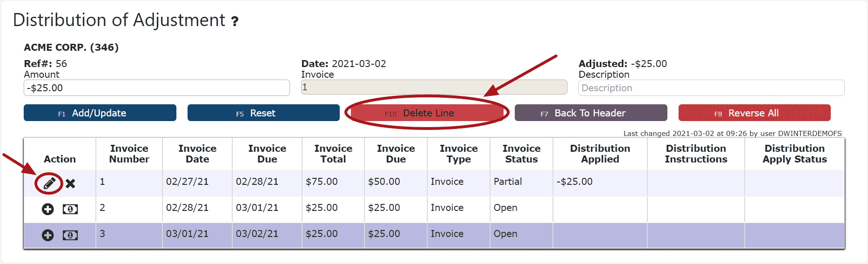This screenshot has width=868, height=264.
Task: Click the Reverse All button
Action: coord(754,113)
